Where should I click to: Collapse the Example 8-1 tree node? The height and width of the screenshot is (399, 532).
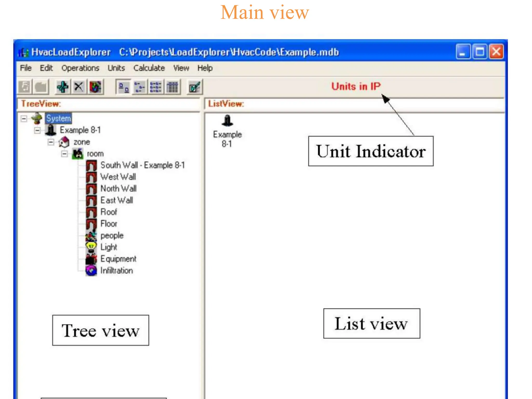[37, 130]
